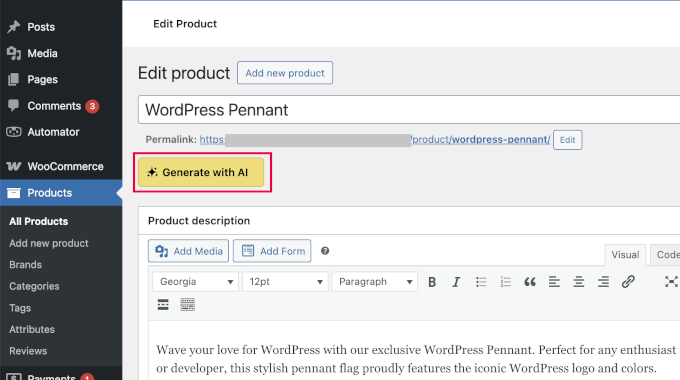Apply blockquote formatting

[530, 282]
